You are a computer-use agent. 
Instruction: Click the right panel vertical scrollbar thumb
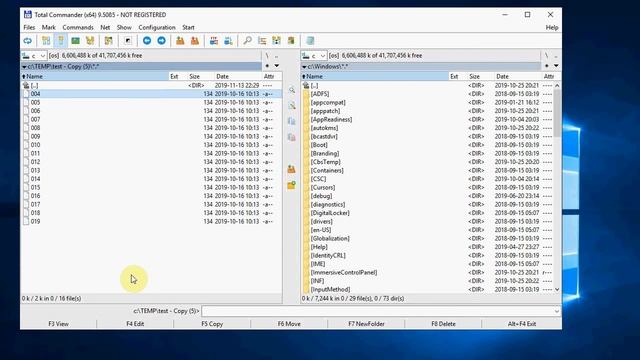[x=557, y=113]
